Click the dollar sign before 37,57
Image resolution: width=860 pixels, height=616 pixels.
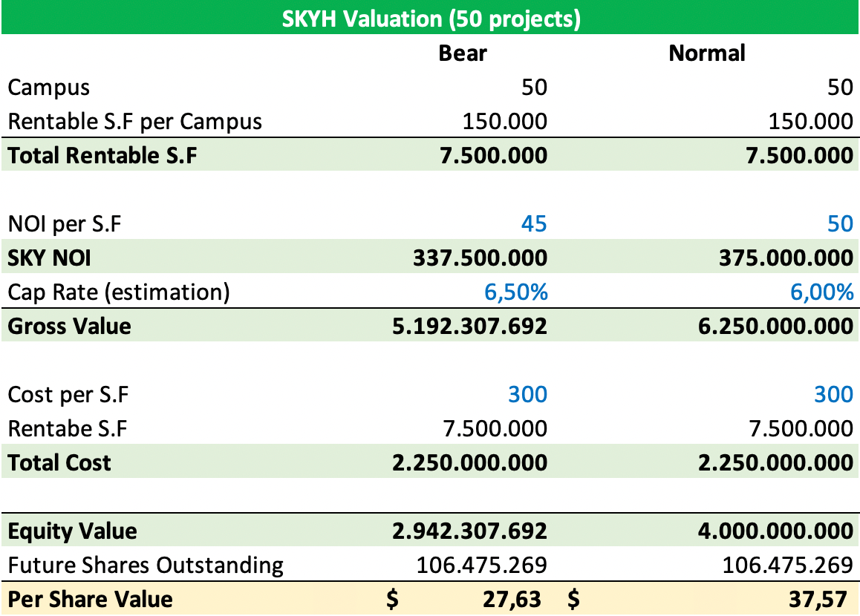(573, 599)
